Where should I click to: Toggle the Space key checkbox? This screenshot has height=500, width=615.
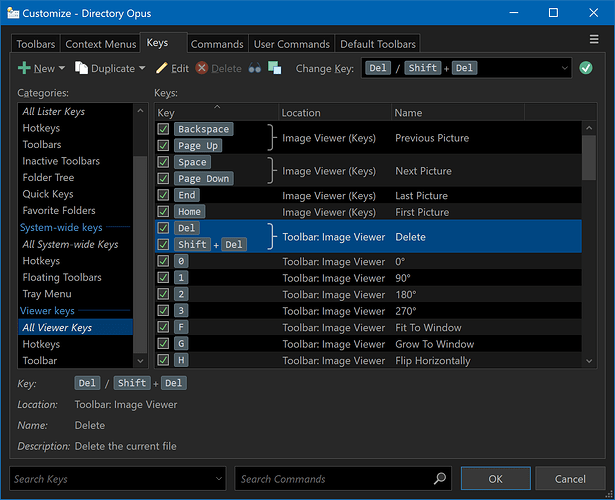[163, 162]
